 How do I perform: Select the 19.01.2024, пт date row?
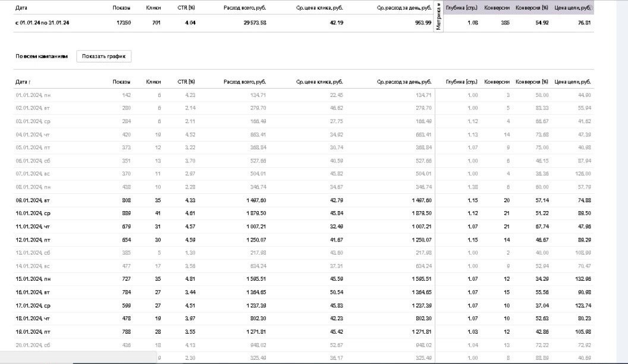(x=33, y=331)
